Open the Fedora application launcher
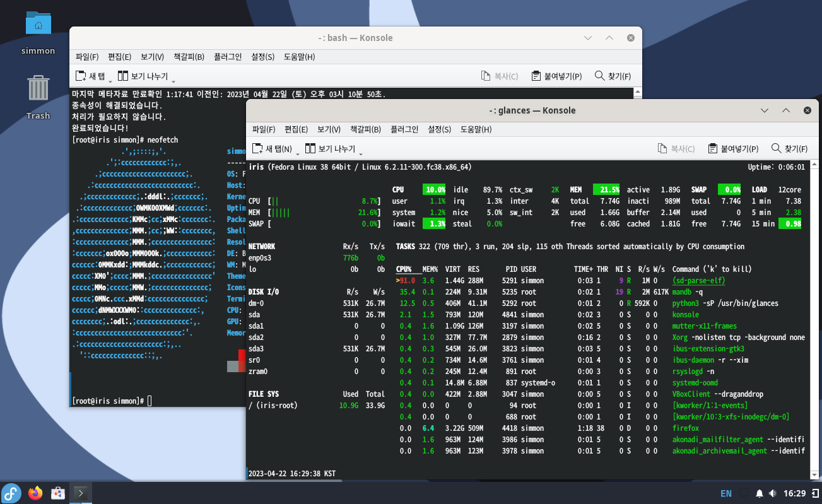Image resolution: width=822 pixels, height=504 pixels. [11, 493]
